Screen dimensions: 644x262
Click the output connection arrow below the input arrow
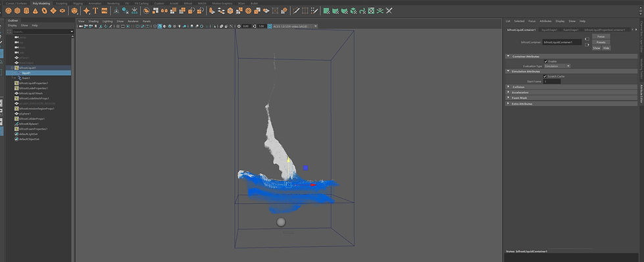(x=587, y=45)
